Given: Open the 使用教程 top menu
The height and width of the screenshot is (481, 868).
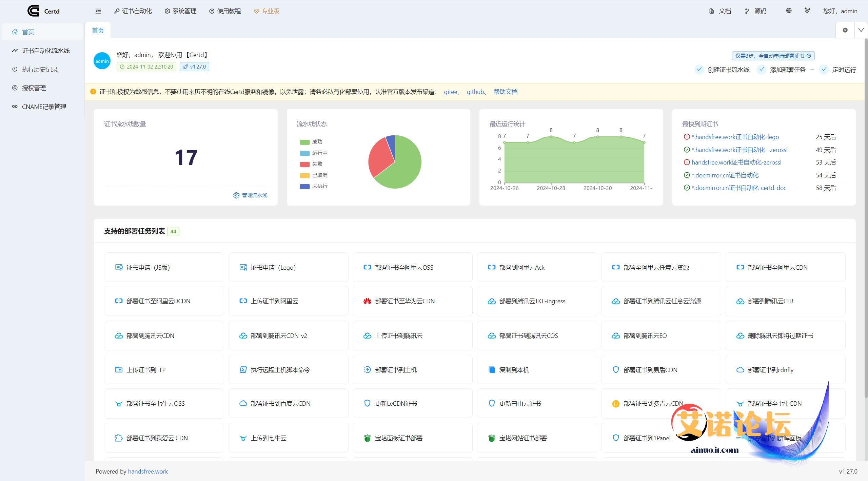Looking at the screenshot, I should click(x=225, y=11).
